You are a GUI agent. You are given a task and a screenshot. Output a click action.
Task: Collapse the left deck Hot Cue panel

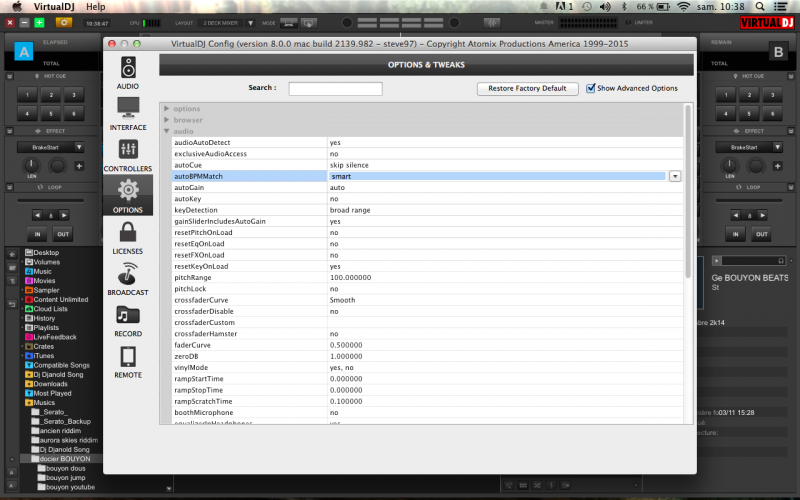coord(10,76)
